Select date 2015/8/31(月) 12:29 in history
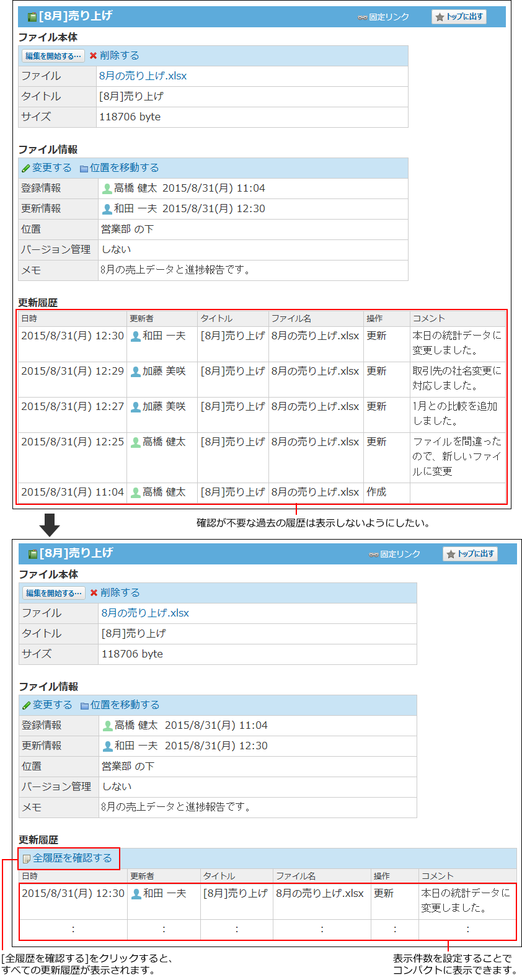Screen dimensions: 522x980 73,371
